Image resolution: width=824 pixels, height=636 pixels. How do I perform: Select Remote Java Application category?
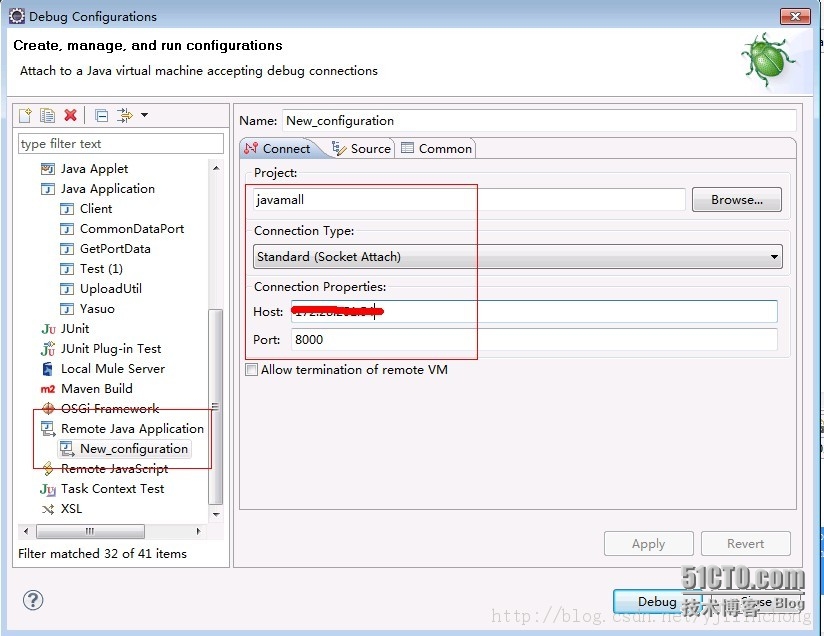(x=132, y=428)
